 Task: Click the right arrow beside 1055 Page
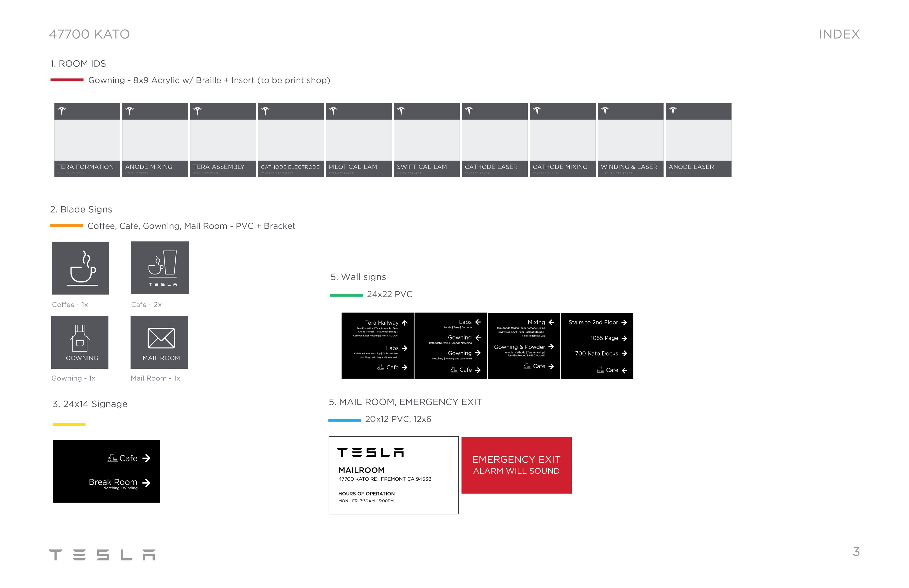tap(624, 338)
